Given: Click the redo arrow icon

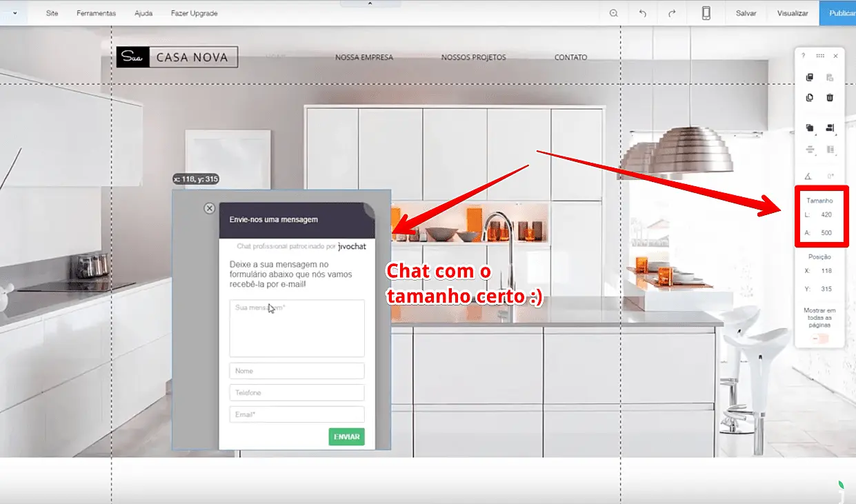Looking at the screenshot, I should click(x=672, y=13).
